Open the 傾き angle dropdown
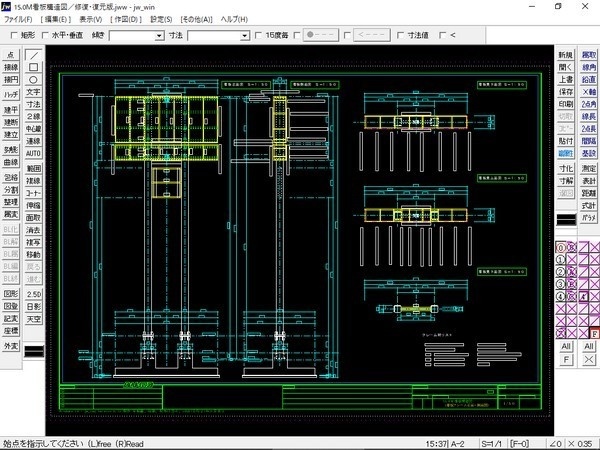This screenshot has height=450, width=600. [160, 36]
